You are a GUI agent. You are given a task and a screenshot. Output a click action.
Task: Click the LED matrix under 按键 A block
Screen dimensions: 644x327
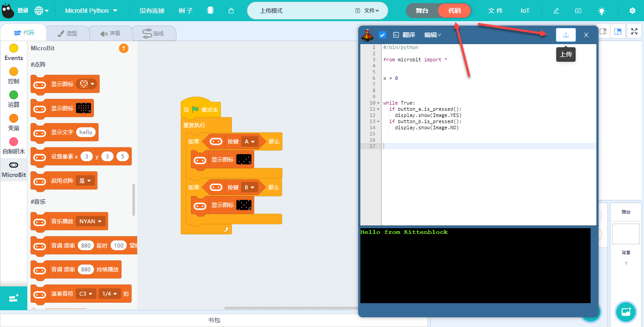244,160
